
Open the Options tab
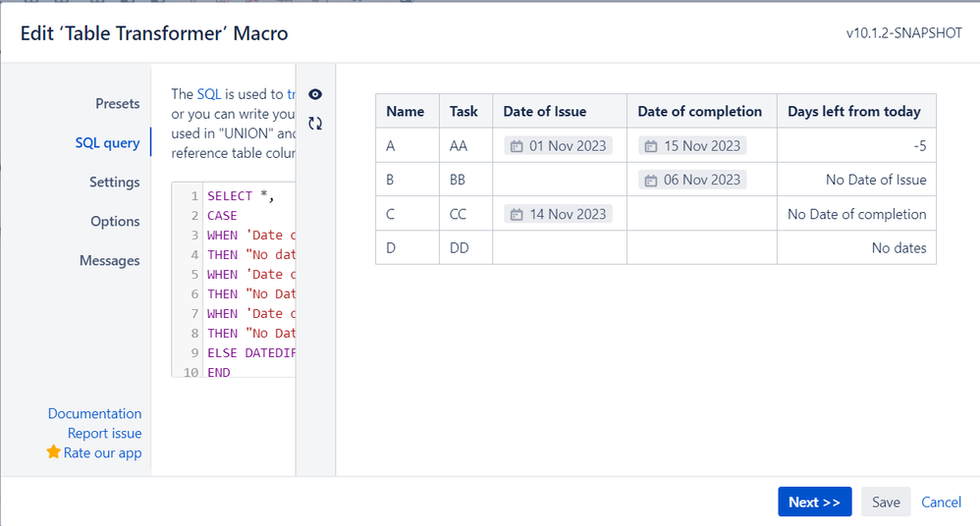[115, 222]
